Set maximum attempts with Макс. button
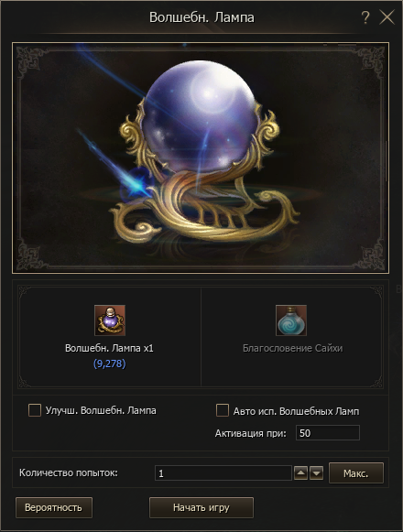The height and width of the screenshot is (532, 403). pyautogui.click(x=356, y=473)
